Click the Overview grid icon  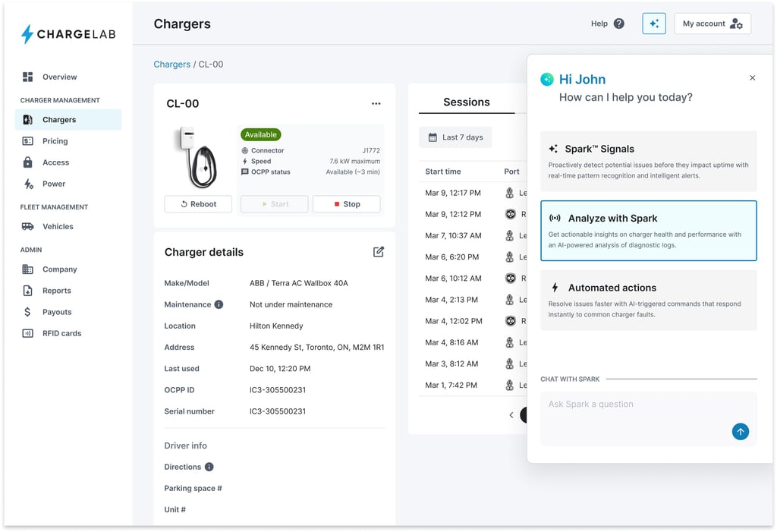click(28, 77)
